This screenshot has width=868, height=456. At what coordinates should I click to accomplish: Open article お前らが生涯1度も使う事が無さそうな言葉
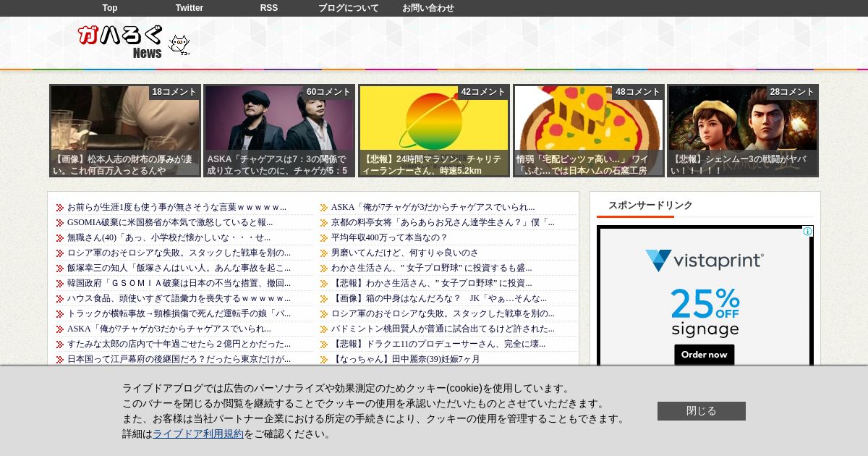[x=176, y=207]
